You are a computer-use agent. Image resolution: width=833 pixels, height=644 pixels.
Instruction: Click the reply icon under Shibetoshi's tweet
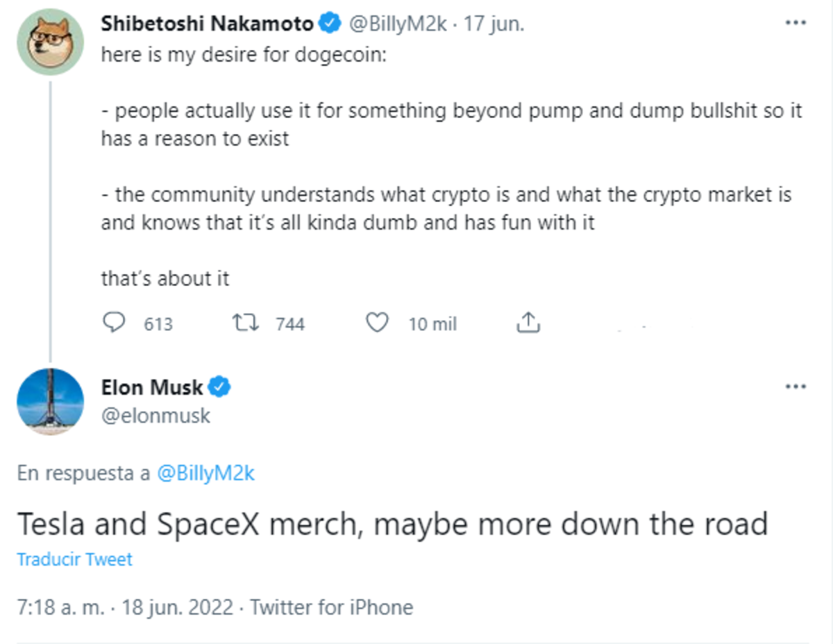[113, 323]
